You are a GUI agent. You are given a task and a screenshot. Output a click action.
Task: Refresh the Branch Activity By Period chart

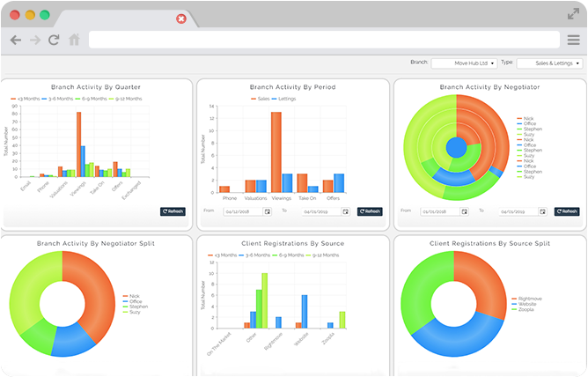[370, 211]
